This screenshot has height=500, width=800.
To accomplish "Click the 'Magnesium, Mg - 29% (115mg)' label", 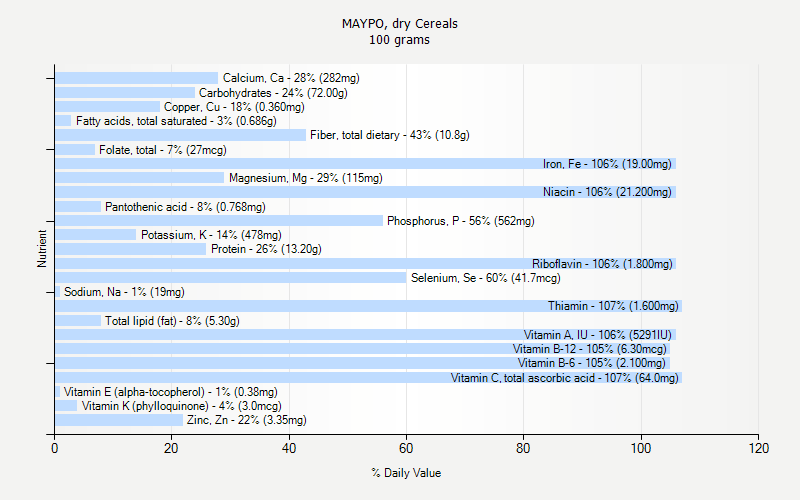I will pyautogui.click(x=306, y=178).
